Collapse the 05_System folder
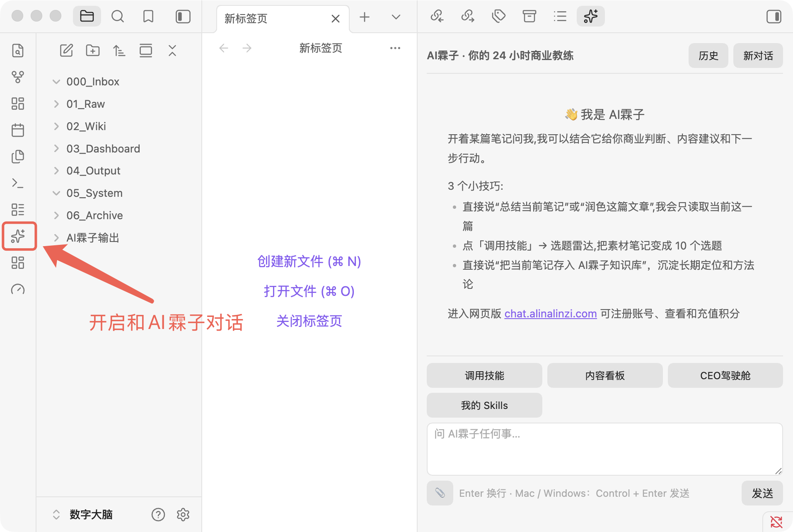 [x=56, y=193]
